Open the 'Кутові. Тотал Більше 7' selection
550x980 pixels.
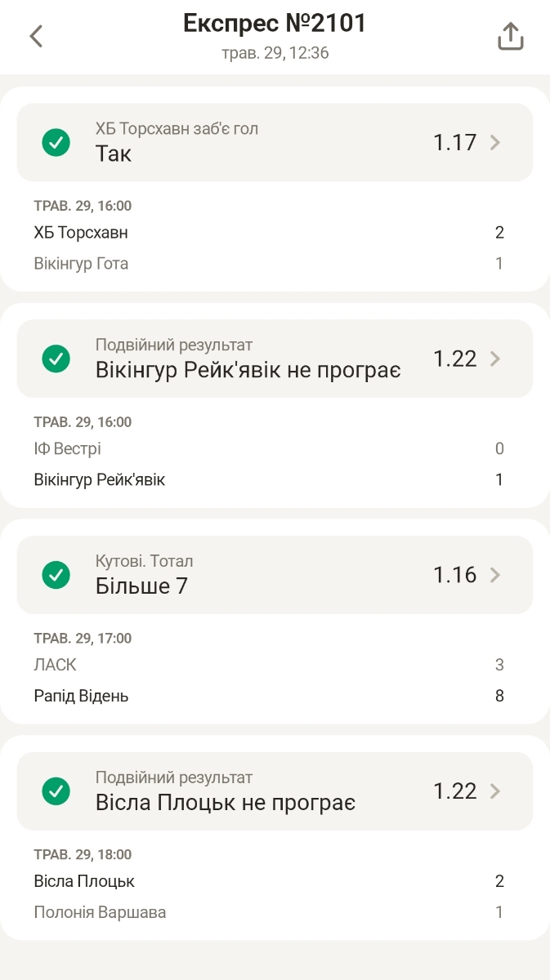tap(245, 575)
